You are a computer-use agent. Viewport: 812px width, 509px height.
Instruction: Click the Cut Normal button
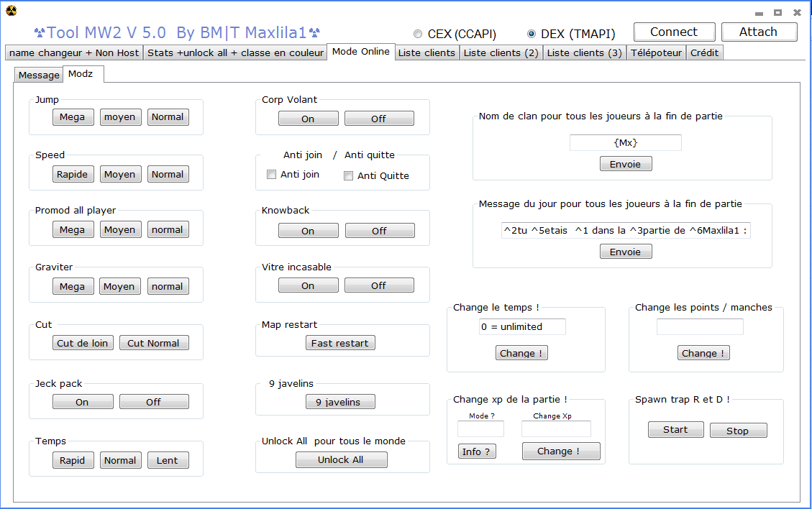pyautogui.click(x=154, y=343)
